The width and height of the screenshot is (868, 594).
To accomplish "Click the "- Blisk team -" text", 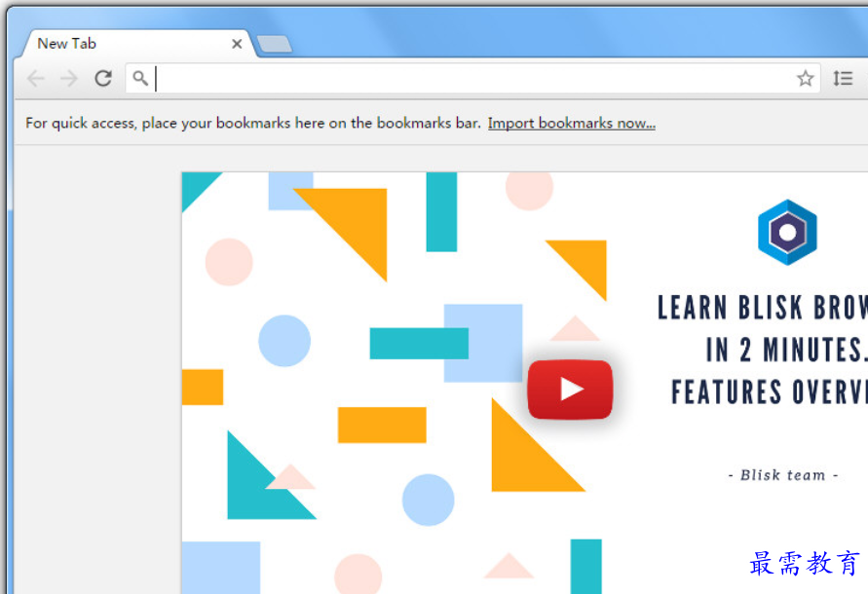I will [x=782, y=475].
